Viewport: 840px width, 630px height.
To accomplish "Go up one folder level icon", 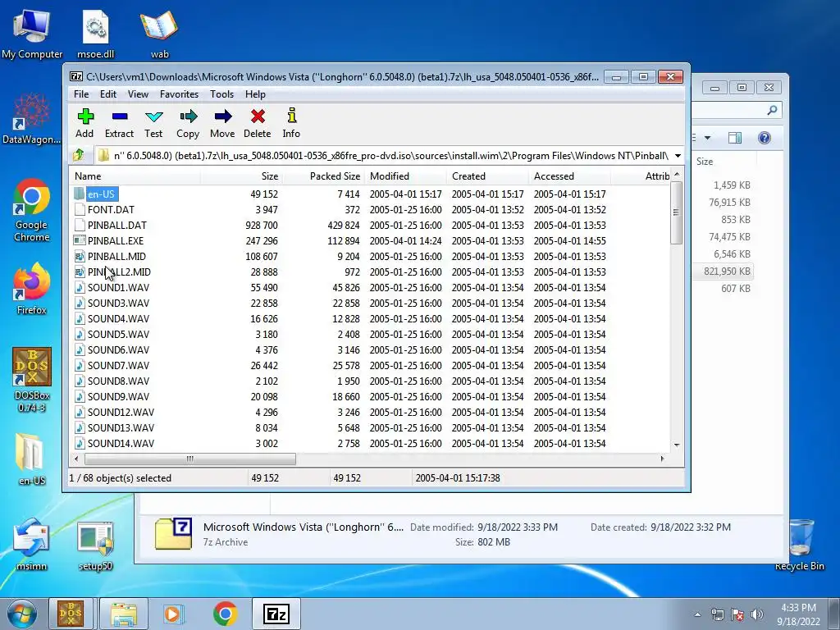I will point(79,155).
